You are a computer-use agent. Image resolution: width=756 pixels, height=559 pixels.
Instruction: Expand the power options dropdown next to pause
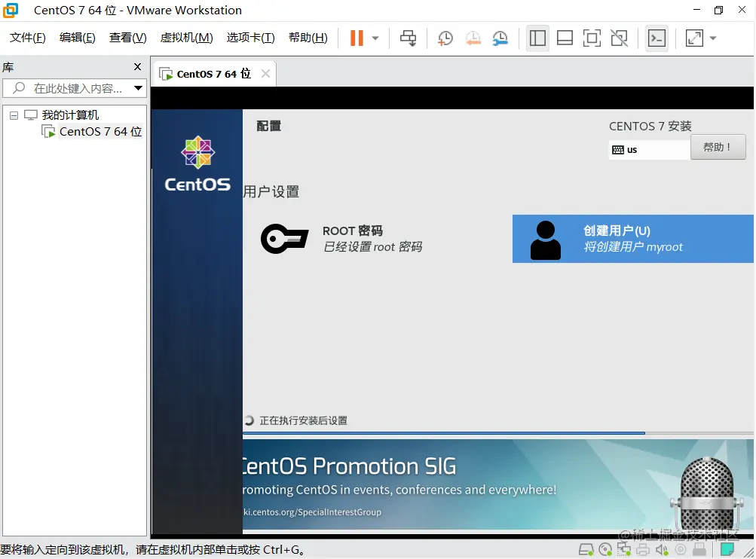coord(375,38)
